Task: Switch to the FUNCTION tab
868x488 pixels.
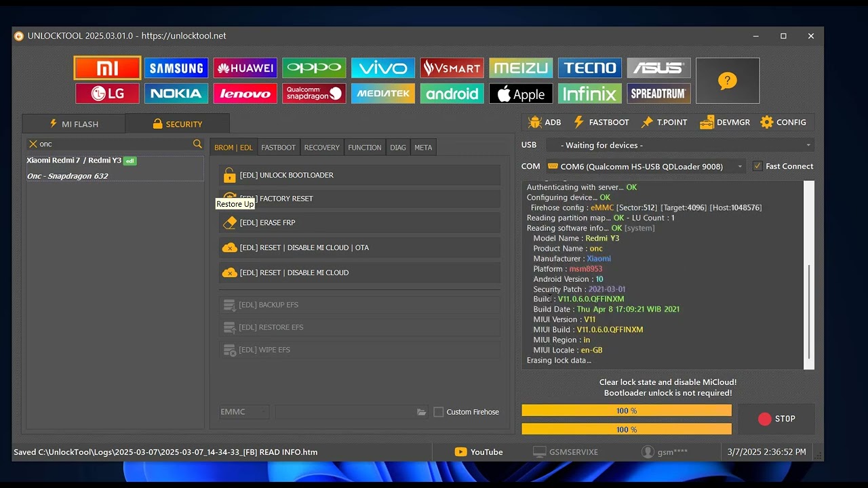Action: [365, 148]
